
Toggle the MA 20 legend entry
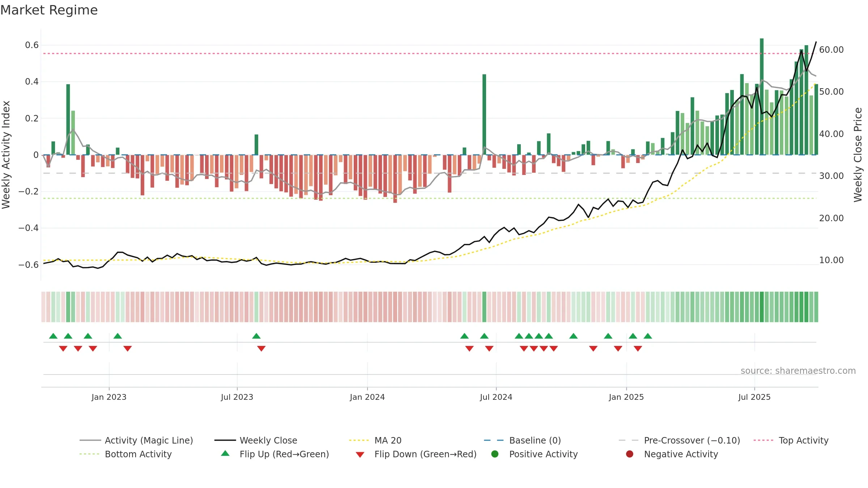coord(375,440)
